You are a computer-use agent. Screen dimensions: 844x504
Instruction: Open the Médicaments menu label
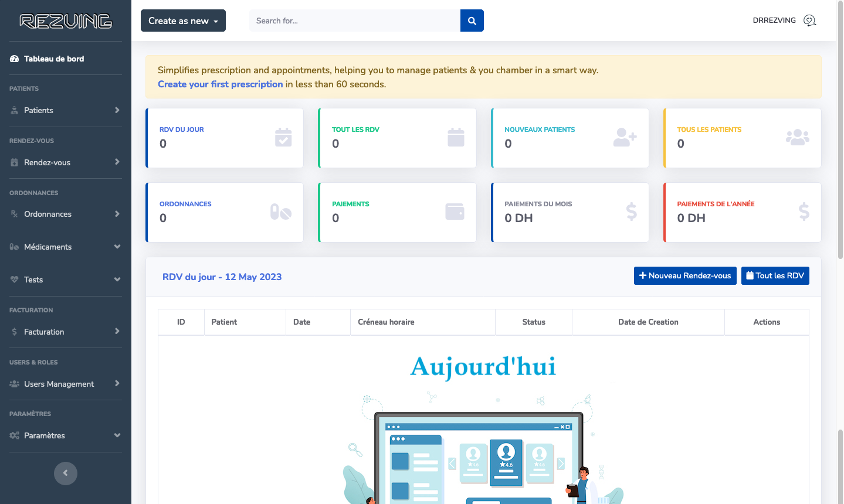48,247
